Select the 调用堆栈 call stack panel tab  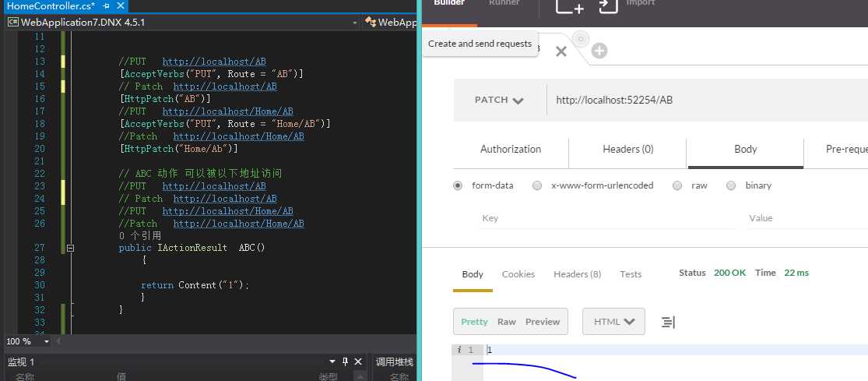pos(394,362)
